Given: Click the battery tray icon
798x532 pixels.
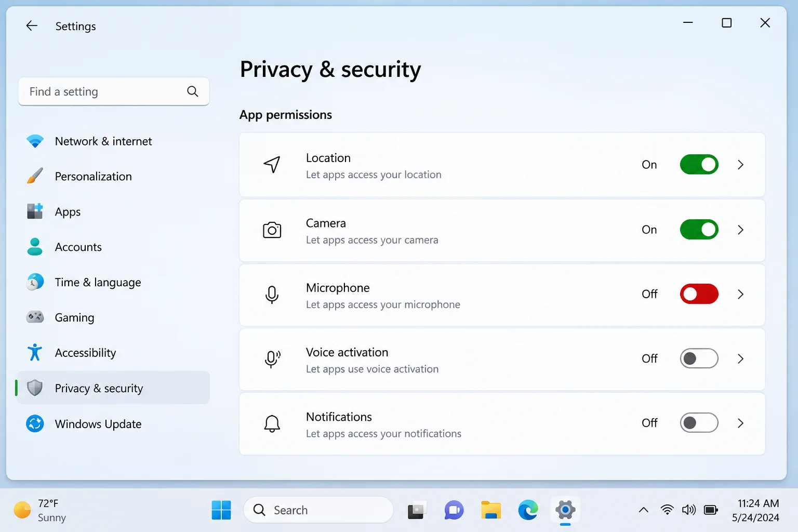Looking at the screenshot, I should [x=711, y=510].
